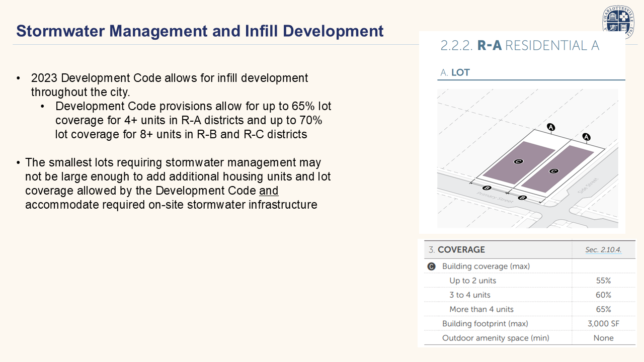Select the 65% value for More than 4 units
644x362 pixels.
tap(603, 309)
